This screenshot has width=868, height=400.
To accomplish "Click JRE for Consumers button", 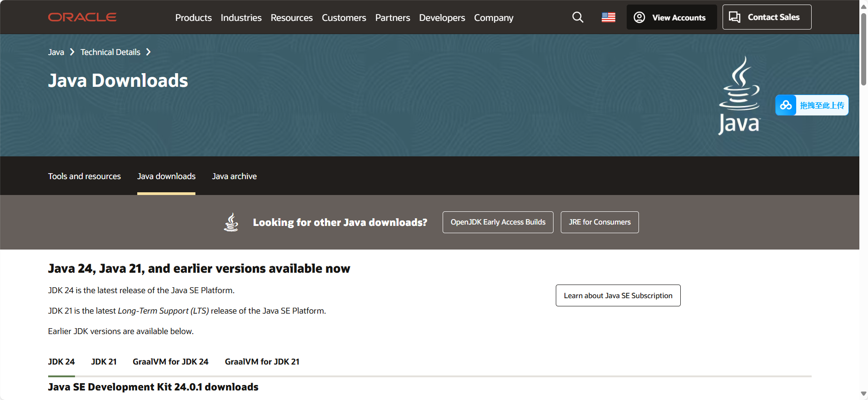I will click(600, 222).
